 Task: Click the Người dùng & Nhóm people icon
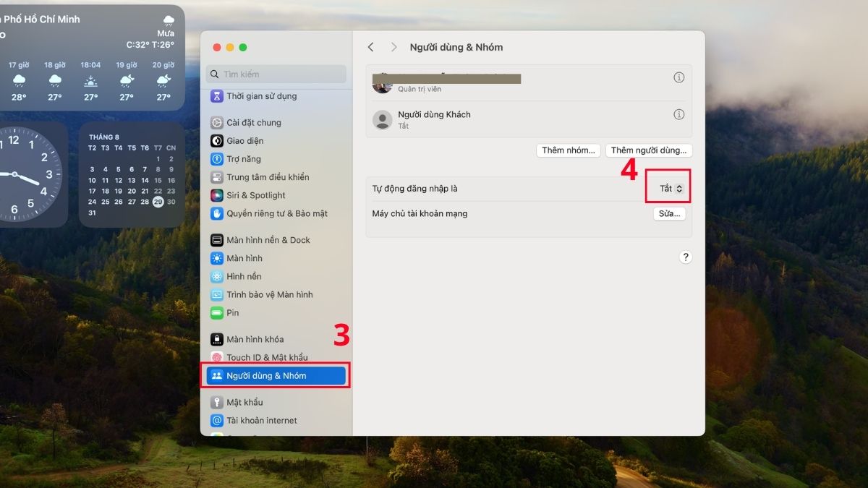tap(216, 376)
